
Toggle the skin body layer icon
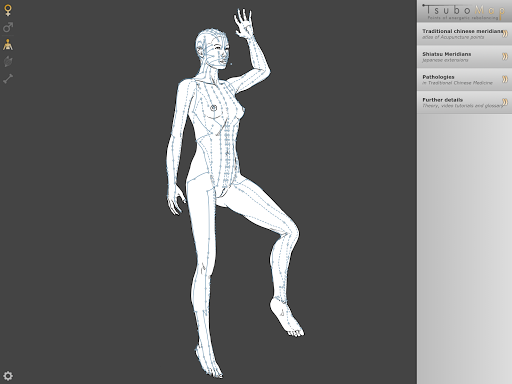(x=8, y=44)
